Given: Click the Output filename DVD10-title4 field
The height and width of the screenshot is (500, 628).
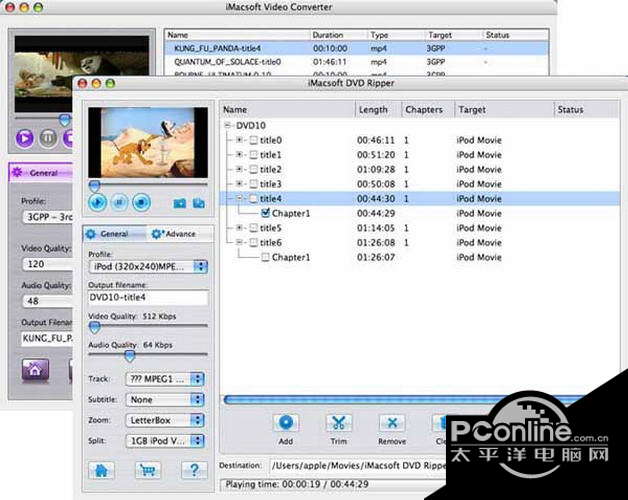Looking at the screenshot, I should 148,298.
